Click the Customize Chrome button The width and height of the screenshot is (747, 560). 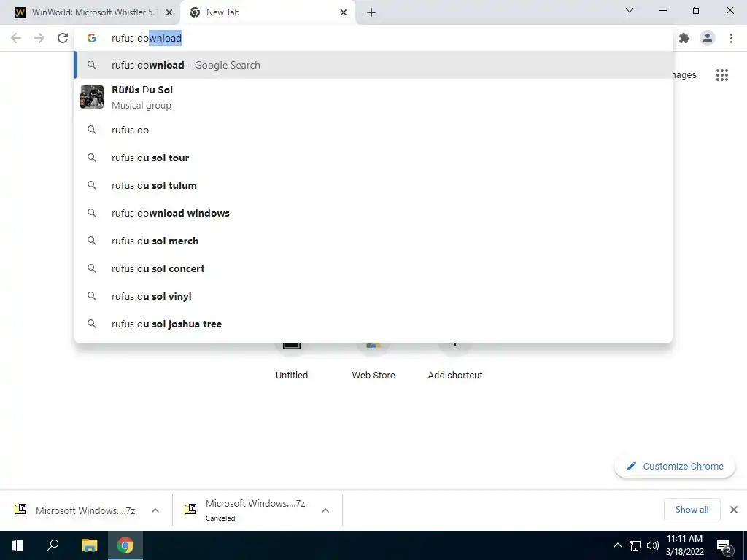coord(675,466)
